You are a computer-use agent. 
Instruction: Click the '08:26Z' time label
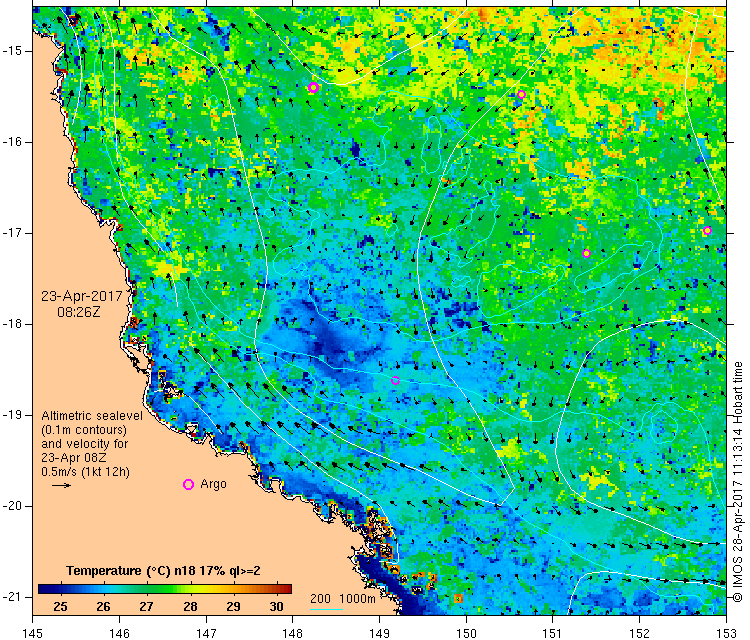click(x=79, y=312)
